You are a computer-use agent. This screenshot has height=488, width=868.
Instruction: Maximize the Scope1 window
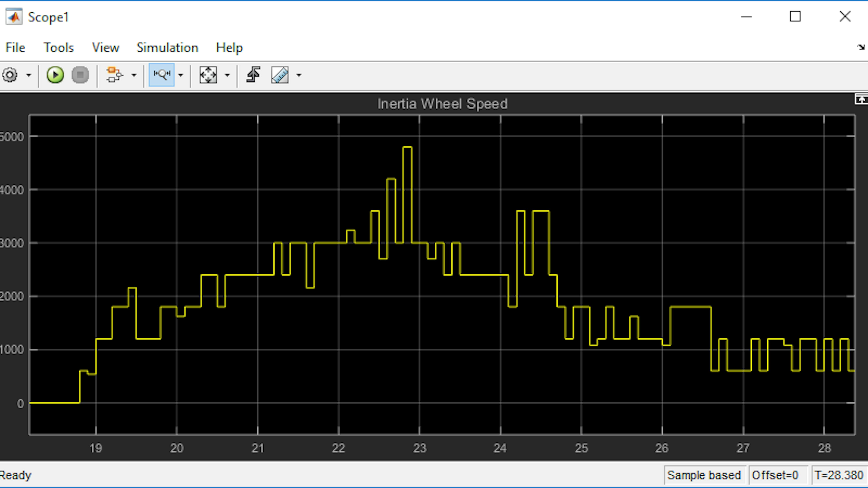click(795, 16)
